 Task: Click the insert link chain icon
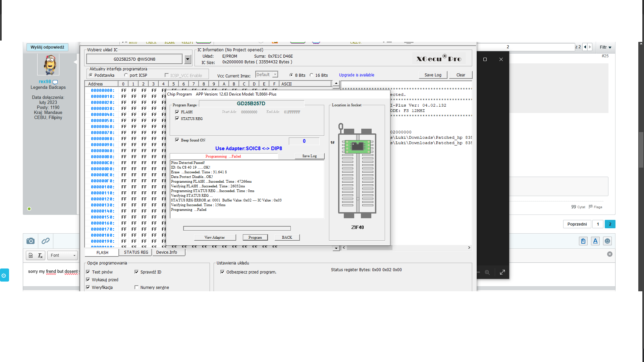click(46, 241)
